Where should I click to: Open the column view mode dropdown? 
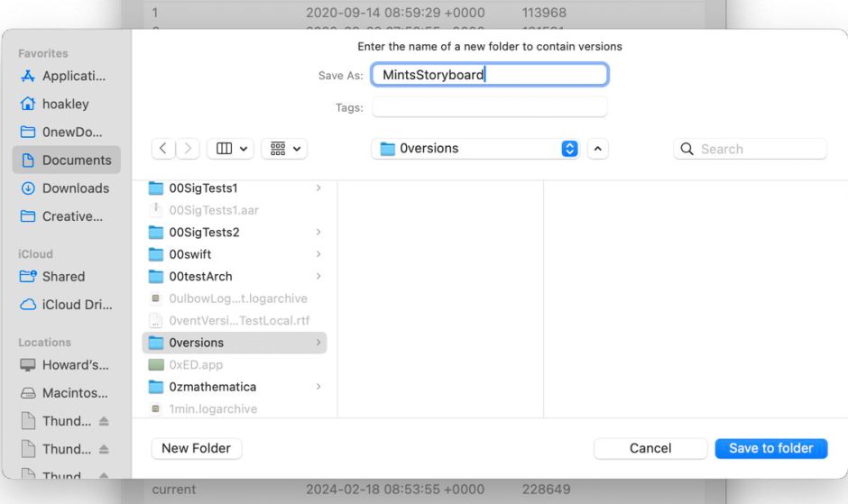click(x=230, y=149)
